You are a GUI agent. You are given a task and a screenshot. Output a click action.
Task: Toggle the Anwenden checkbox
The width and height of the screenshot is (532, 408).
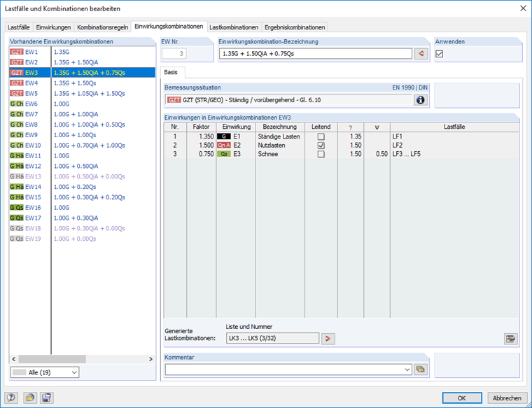point(440,54)
